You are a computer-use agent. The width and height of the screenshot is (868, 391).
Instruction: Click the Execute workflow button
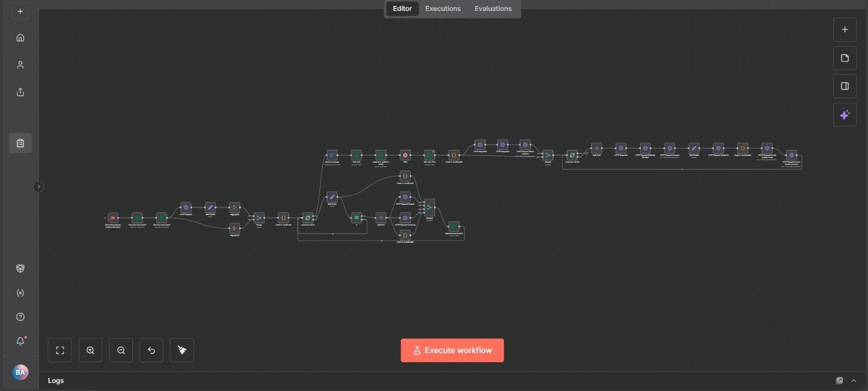click(452, 350)
